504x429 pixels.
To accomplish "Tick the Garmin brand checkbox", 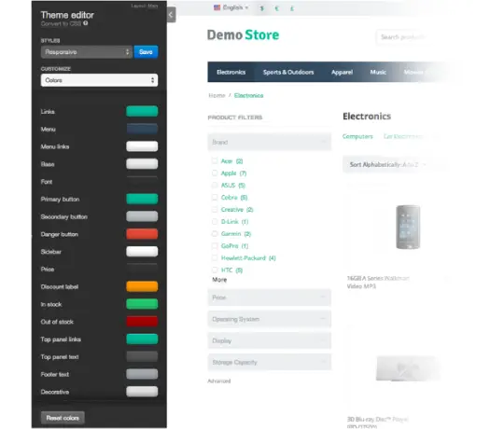I will (215, 233).
